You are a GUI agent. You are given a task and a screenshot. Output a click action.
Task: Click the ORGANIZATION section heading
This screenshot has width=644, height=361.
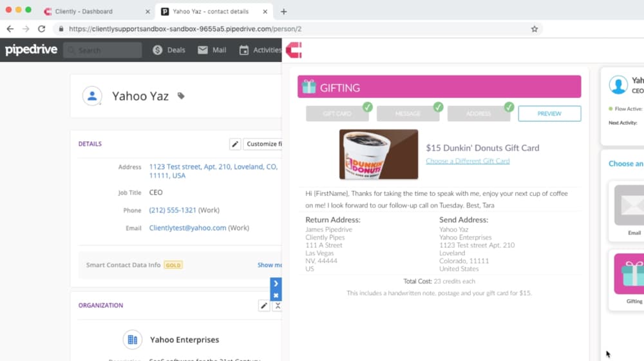[x=100, y=306]
